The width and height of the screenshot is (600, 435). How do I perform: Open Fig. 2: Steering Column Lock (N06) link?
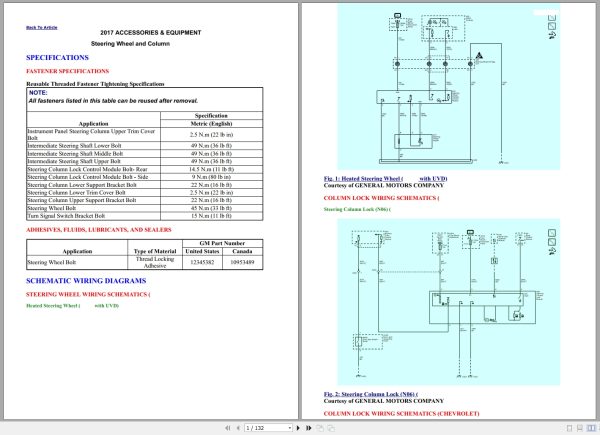coord(370,394)
